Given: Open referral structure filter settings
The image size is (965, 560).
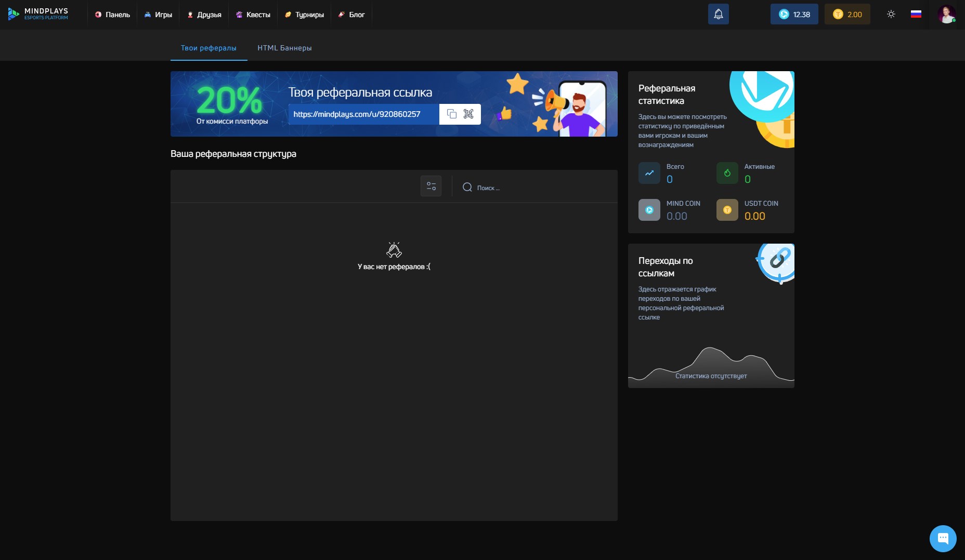Looking at the screenshot, I should click(x=431, y=186).
